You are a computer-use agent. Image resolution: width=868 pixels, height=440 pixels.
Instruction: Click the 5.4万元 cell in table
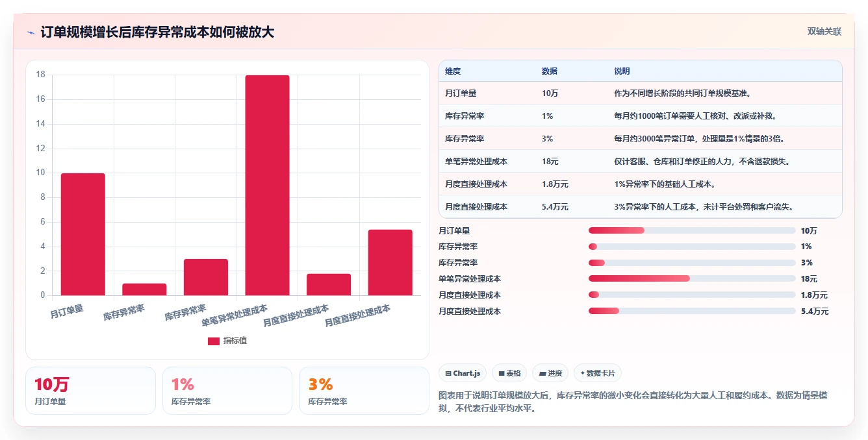pyautogui.click(x=555, y=207)
